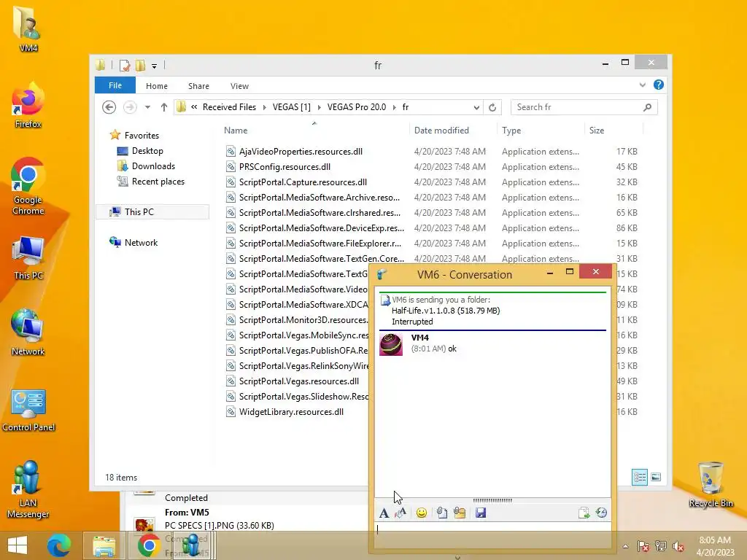The image size is (747, 560).
Task: Switch to details view layout button
Action: (639, 477)
